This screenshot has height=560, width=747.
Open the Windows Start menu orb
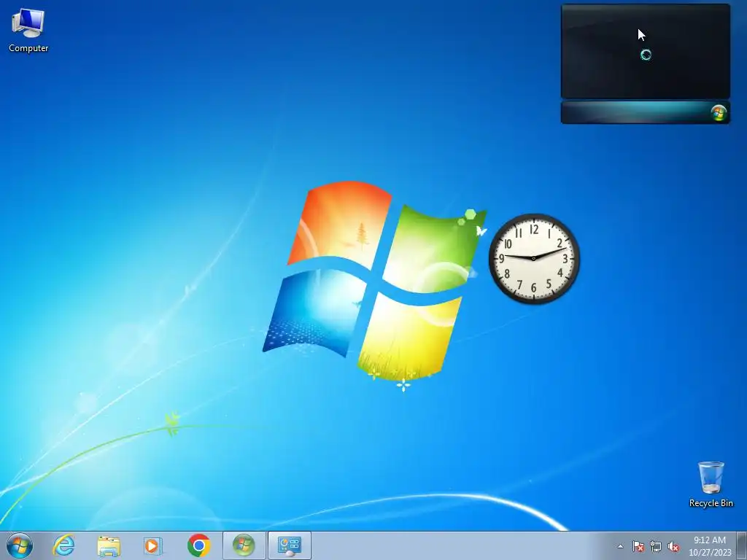tap(20, 545)
